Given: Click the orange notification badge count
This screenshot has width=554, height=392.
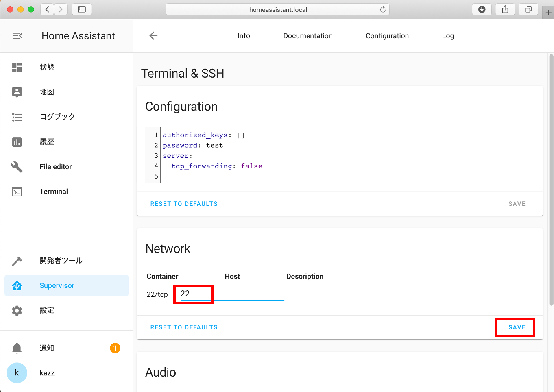Looking at the screenshot, I should point(115,348).
